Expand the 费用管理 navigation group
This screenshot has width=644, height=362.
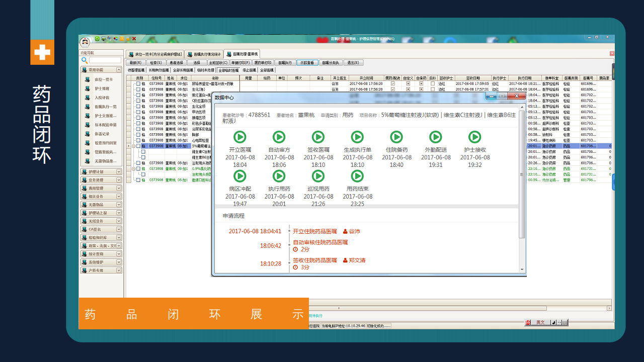click(x=119, y=188)
